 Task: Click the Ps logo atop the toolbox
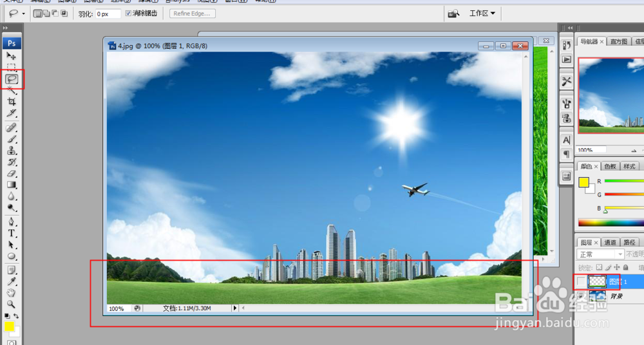[x=12, y=42]
